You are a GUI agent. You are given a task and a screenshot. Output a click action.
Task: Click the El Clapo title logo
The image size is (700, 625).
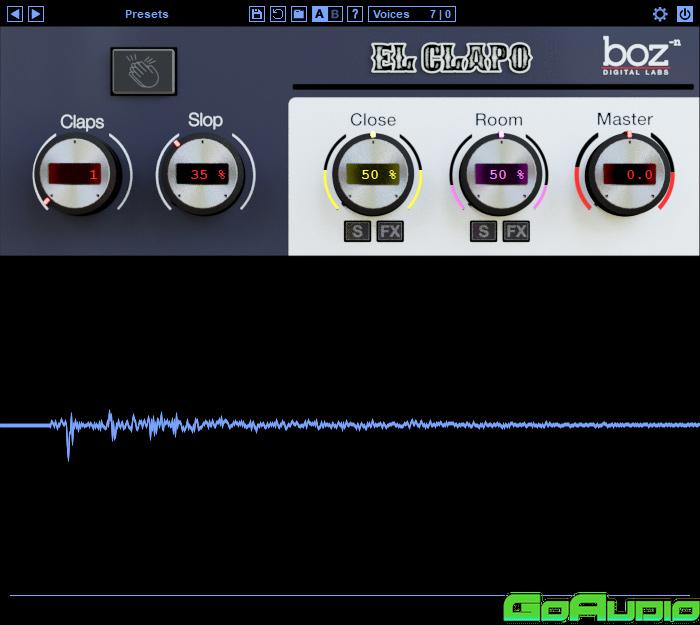point(451,58)
